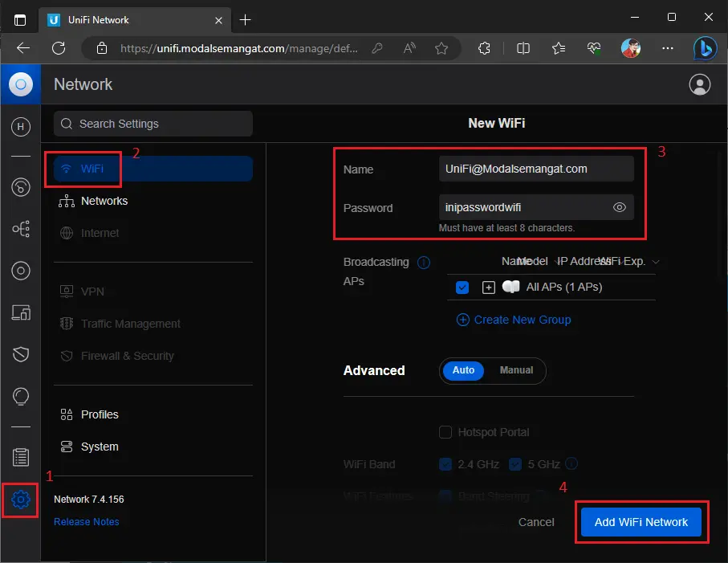
Task: Switch Advanced mode to Manual
Action: 516,370
